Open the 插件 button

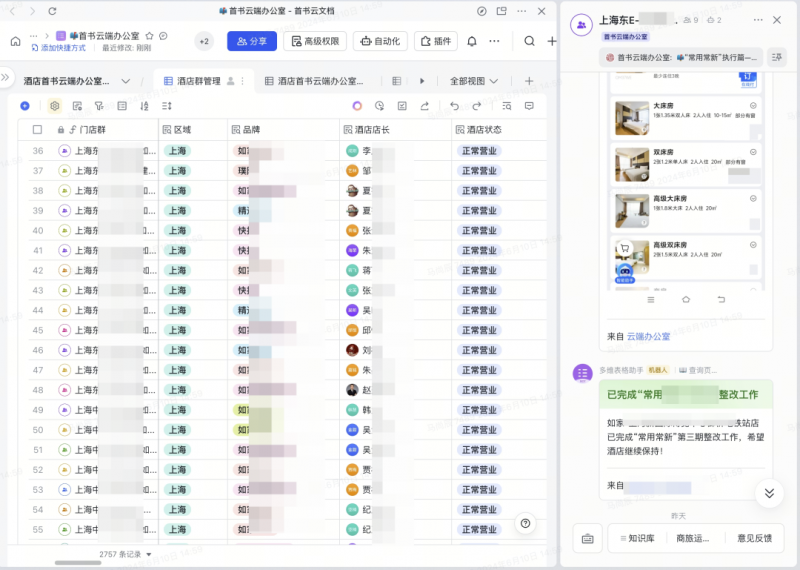coord(436,41)
